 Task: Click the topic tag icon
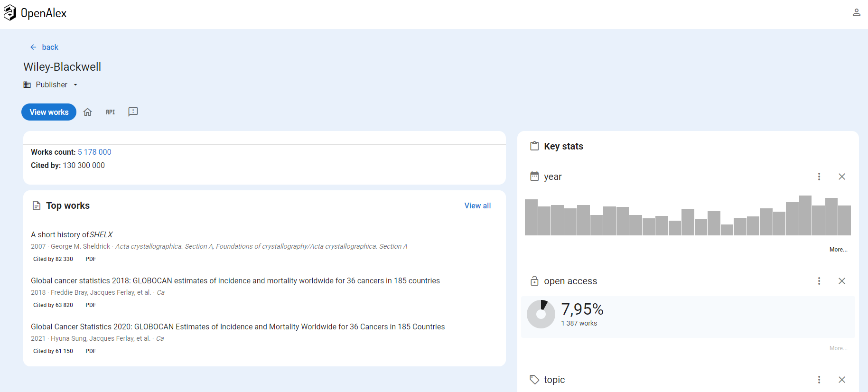(x=534, y=380)
